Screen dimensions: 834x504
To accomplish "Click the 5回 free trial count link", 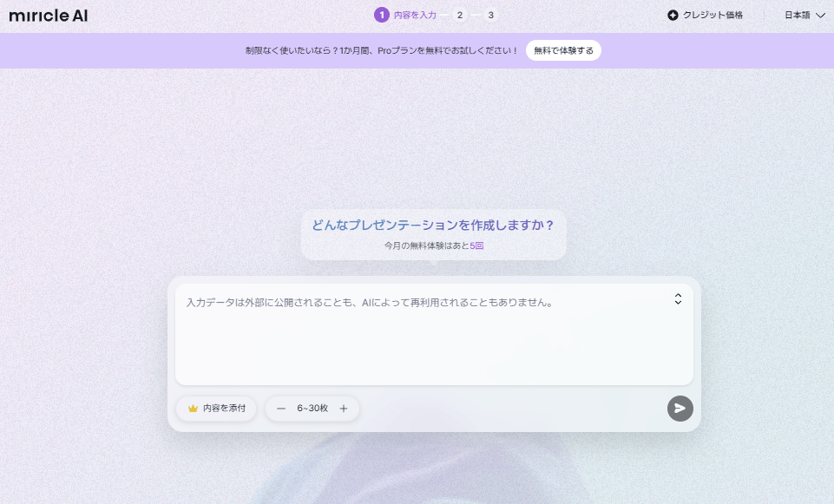I will click(476, 245).
